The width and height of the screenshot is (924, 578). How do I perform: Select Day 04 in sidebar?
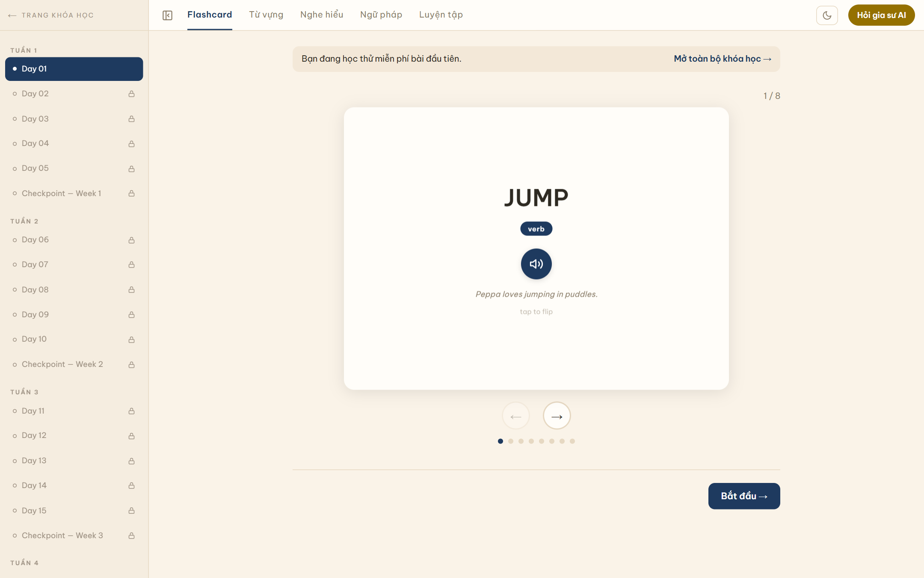pyautogui.click(x=74, y=143)
